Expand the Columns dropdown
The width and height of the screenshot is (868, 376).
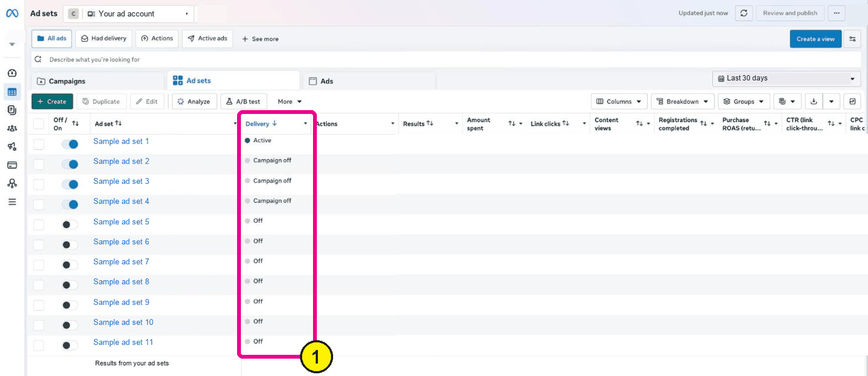point(619,101)
